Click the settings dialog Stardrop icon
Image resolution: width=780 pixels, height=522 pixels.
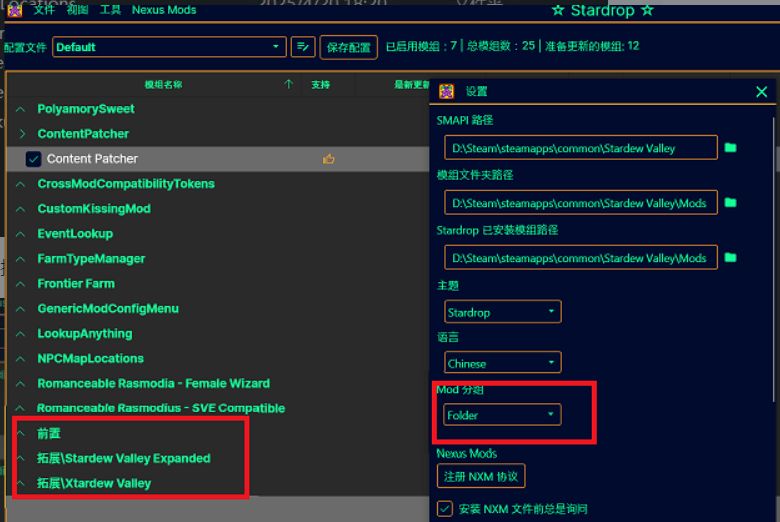(446, 92)
